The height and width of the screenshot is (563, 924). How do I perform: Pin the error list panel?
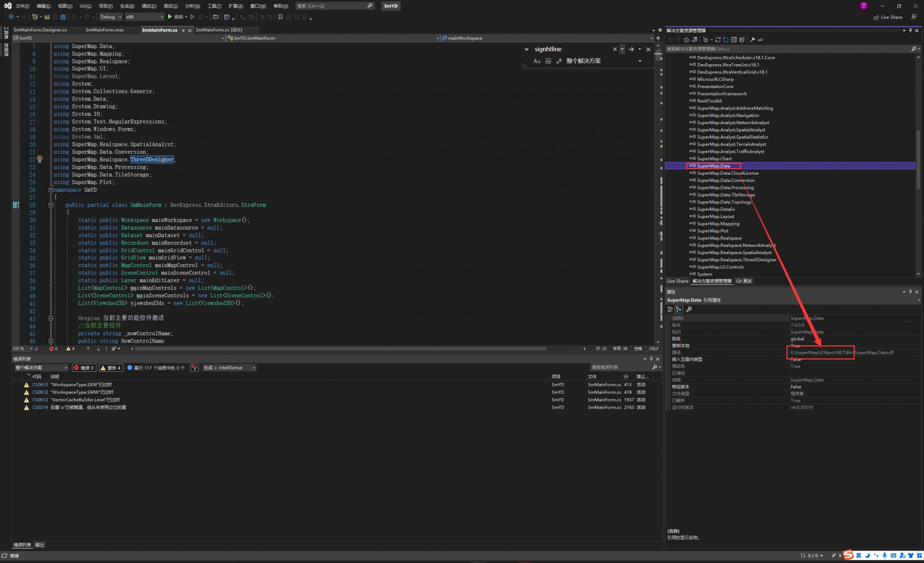coord(651,359)
